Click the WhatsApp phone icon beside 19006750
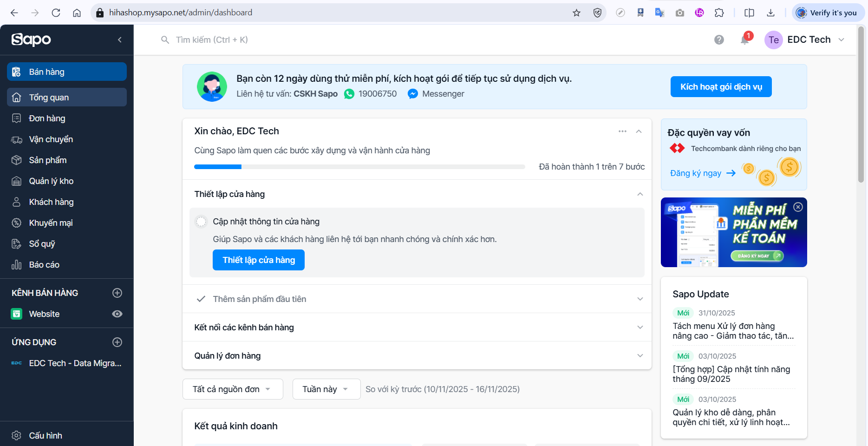This screenshot has height=446, width=868. [x=349, y=94]
